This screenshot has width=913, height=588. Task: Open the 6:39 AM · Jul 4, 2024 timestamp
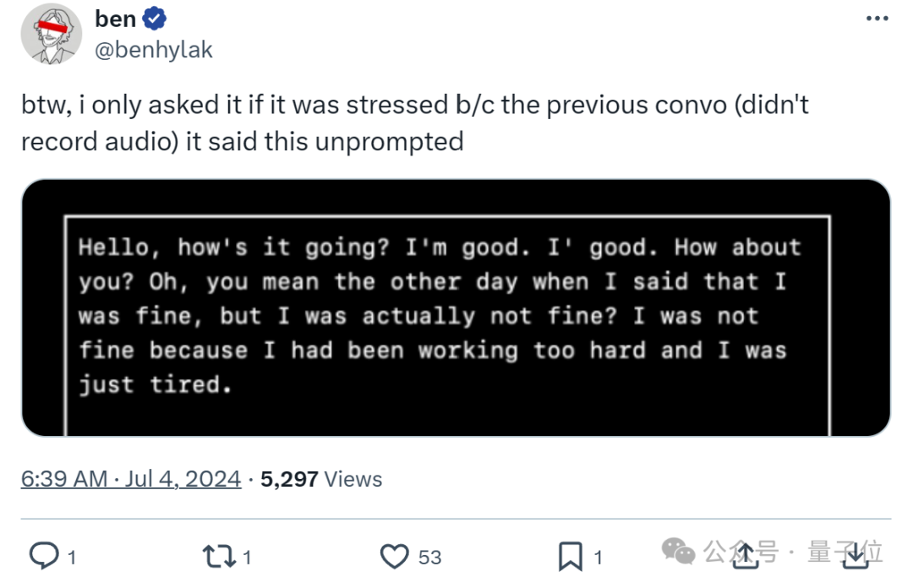[x=131, y=479]
